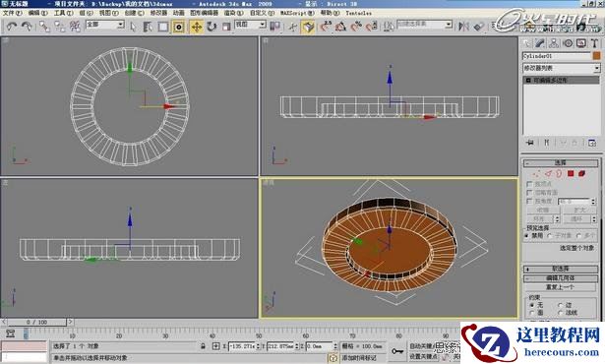The width and height of the screenshot is (605, 364).
Task: Choose the Face constraint radio button
Action: click(532, 313)
